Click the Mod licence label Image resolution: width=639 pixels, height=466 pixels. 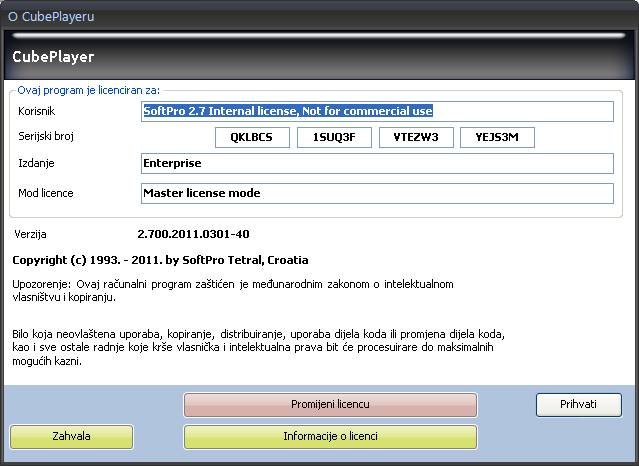pyautogui.click(x=46, y=193)
